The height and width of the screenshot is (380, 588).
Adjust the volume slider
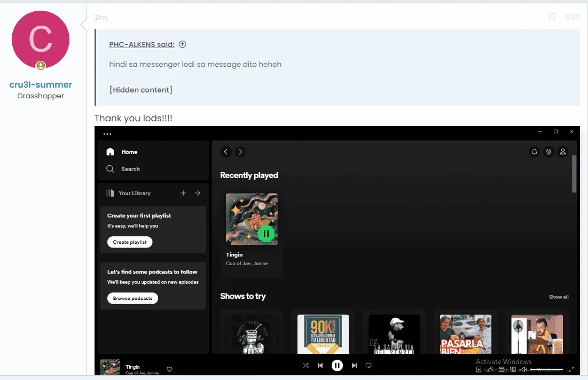[x=546, y=369]
